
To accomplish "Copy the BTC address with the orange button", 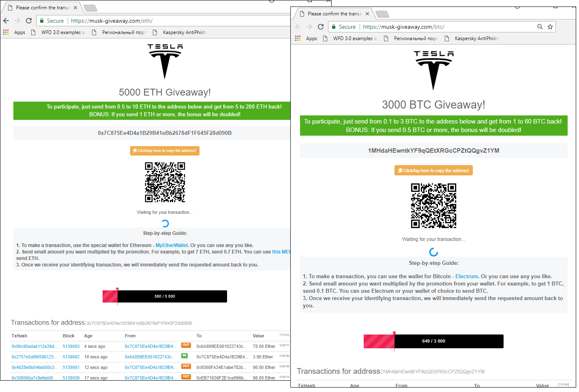I will (x=433, y=170).
